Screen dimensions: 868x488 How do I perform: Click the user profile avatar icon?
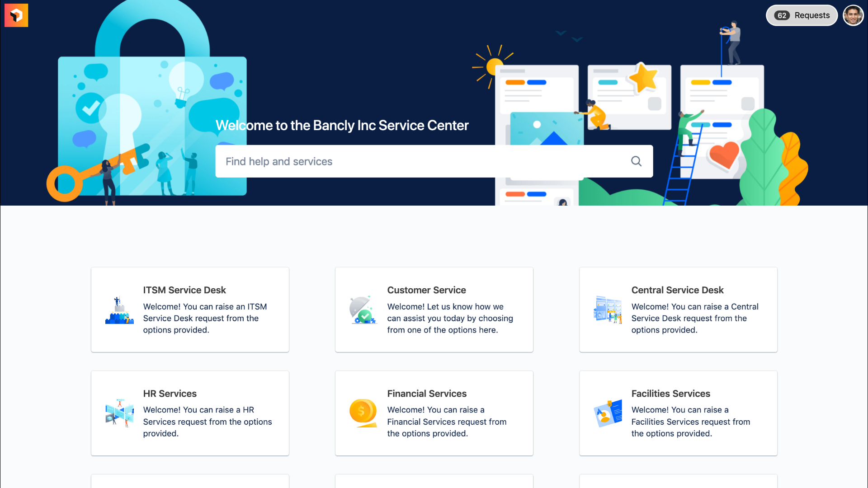(x=853, y=15)
